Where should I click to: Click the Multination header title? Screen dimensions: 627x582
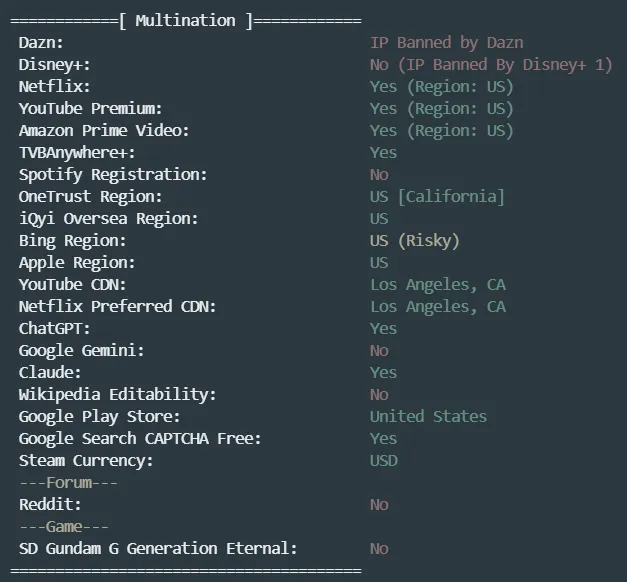185,20
